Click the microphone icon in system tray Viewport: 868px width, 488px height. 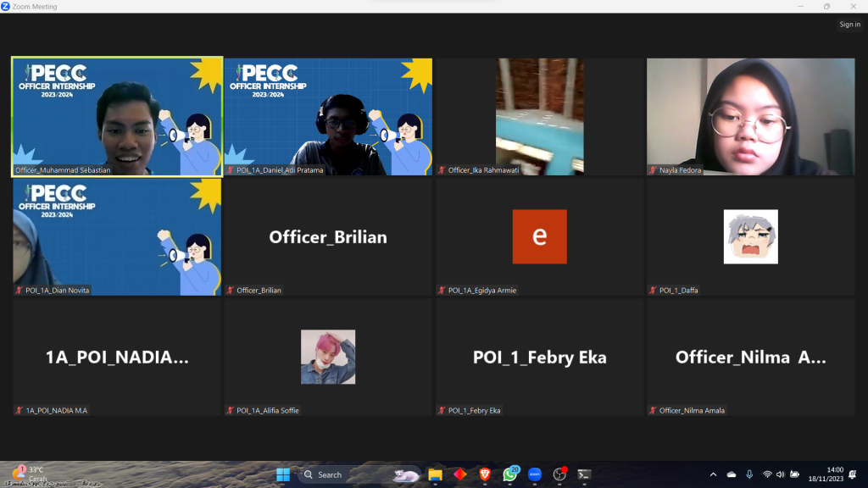[748, 474]
